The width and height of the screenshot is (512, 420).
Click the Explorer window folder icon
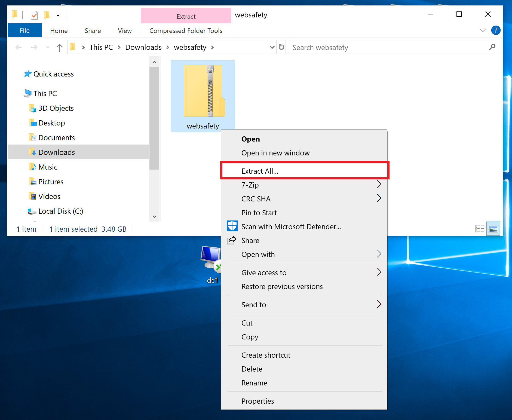pos(15,14)
